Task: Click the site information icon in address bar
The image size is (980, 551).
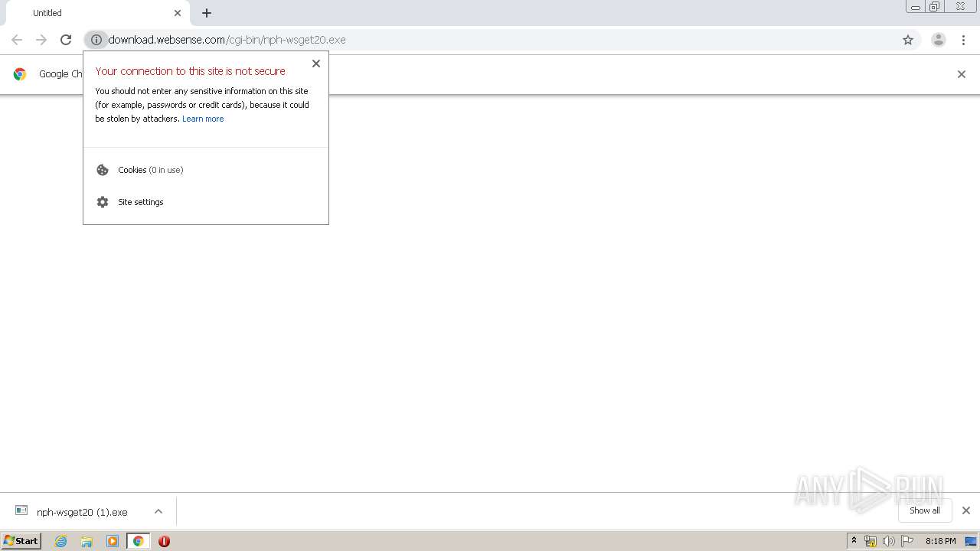Action: click(96, 40)
